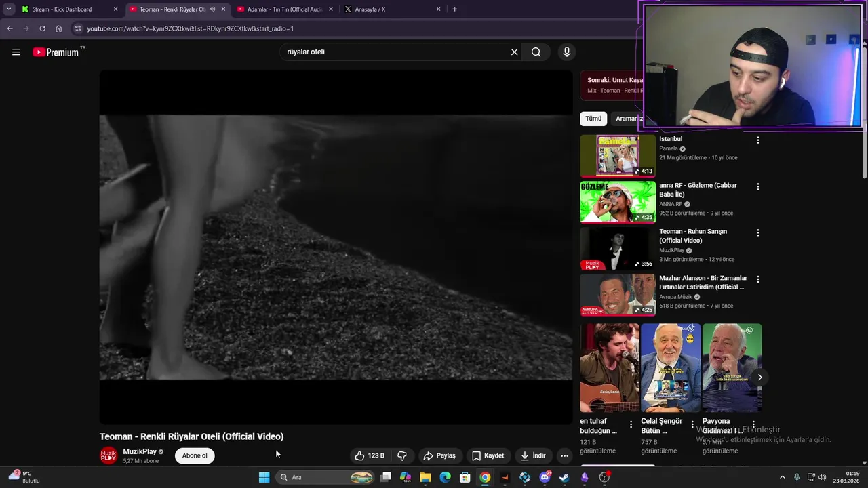
Task: Open options menu for Mazhar Alanson video
Action: point(758,279)
